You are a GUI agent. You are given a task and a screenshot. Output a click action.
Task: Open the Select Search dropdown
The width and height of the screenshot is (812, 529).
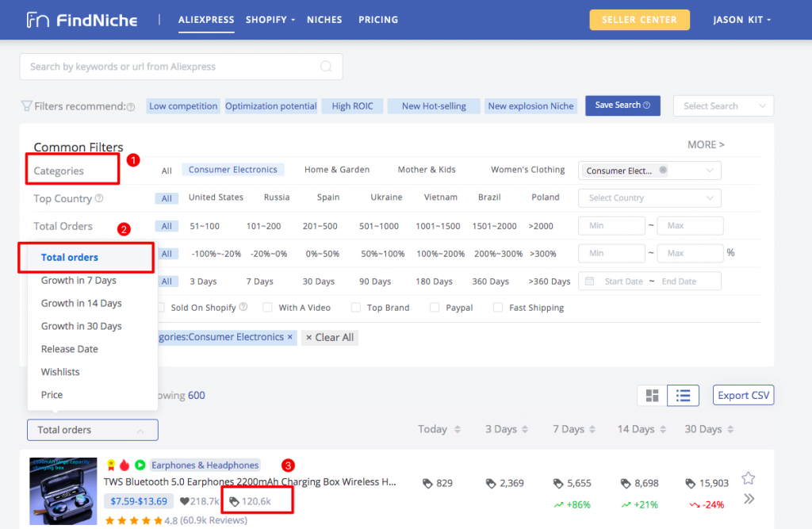click(x=723, y=105)
